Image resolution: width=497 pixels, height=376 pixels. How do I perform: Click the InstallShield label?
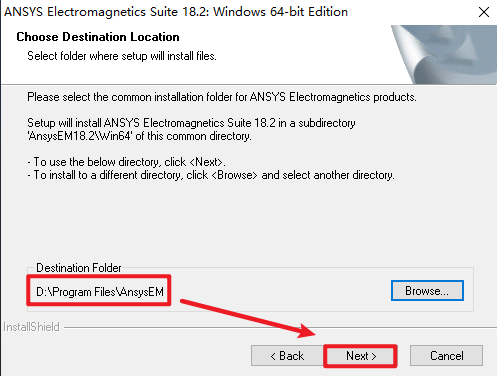click(x=31, y=327)
